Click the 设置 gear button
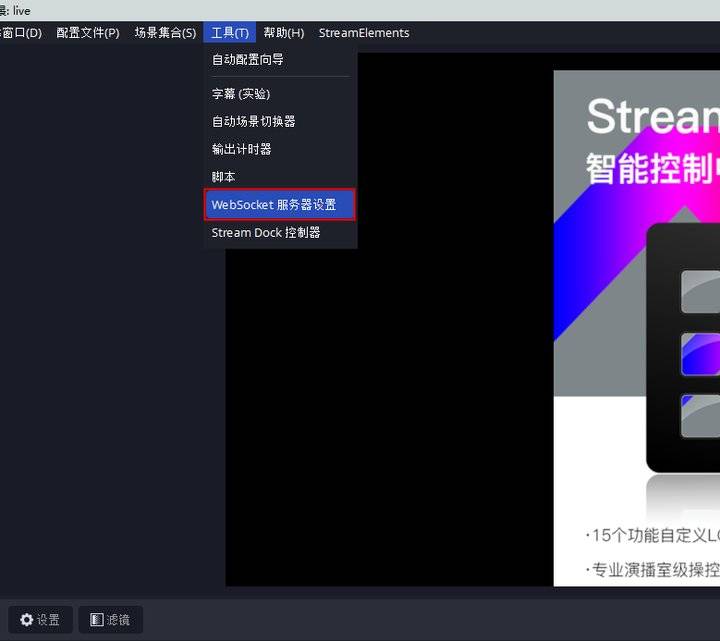Viewport: 720px width, 641px height. [x=40, y=619]
